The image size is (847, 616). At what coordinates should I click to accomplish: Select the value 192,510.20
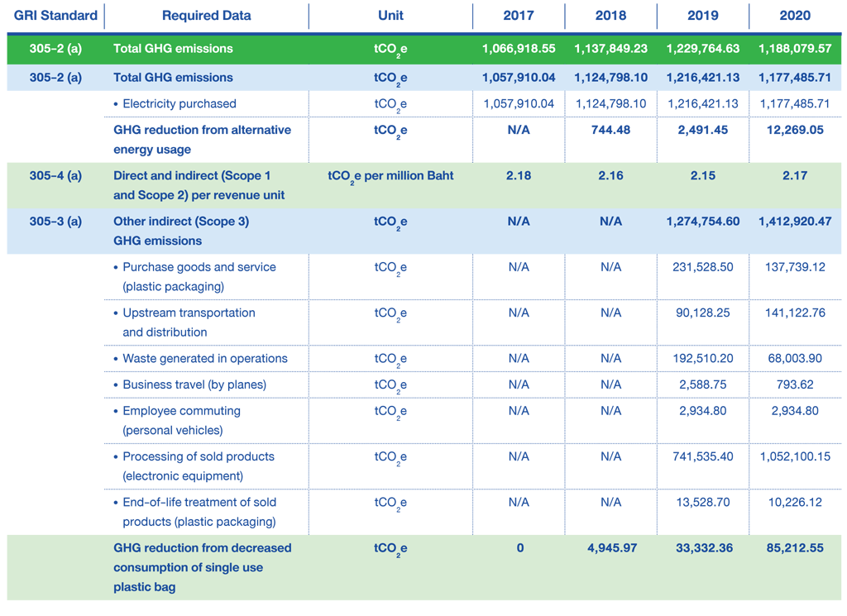703,359
